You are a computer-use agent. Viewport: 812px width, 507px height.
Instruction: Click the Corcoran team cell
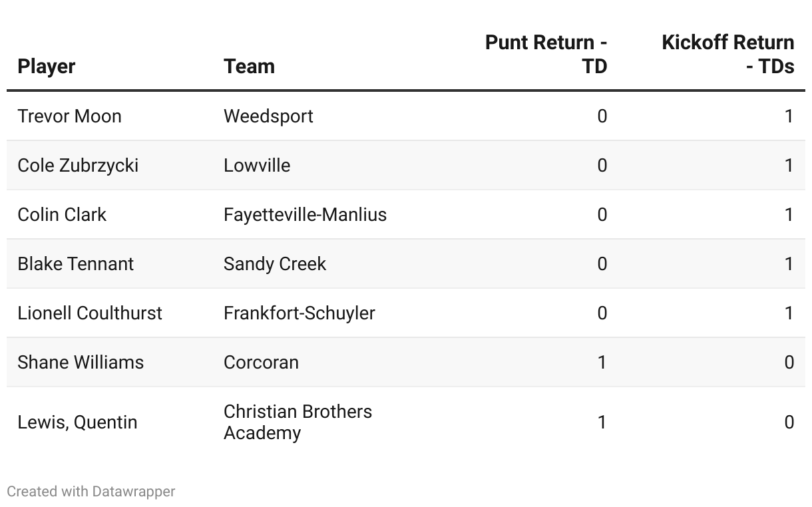[261, 362]
